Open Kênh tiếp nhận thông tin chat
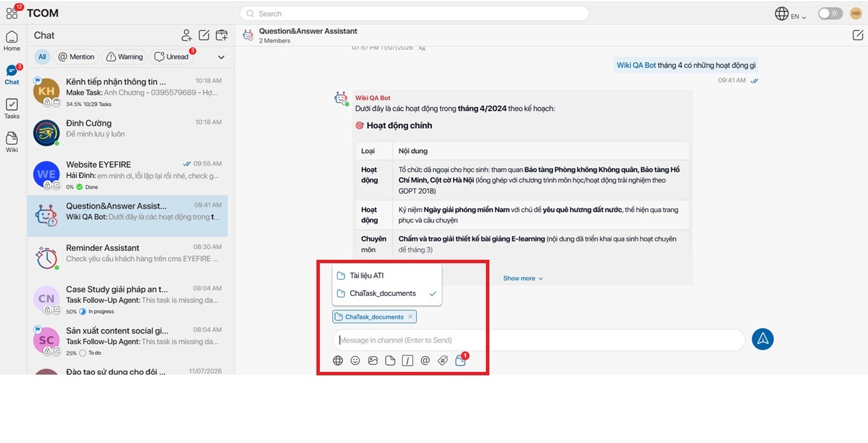 [x=128, y=92]
